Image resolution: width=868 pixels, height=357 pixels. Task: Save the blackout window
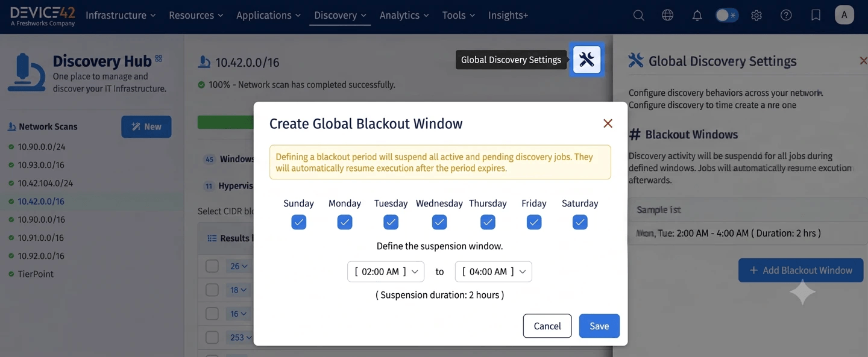599,326
